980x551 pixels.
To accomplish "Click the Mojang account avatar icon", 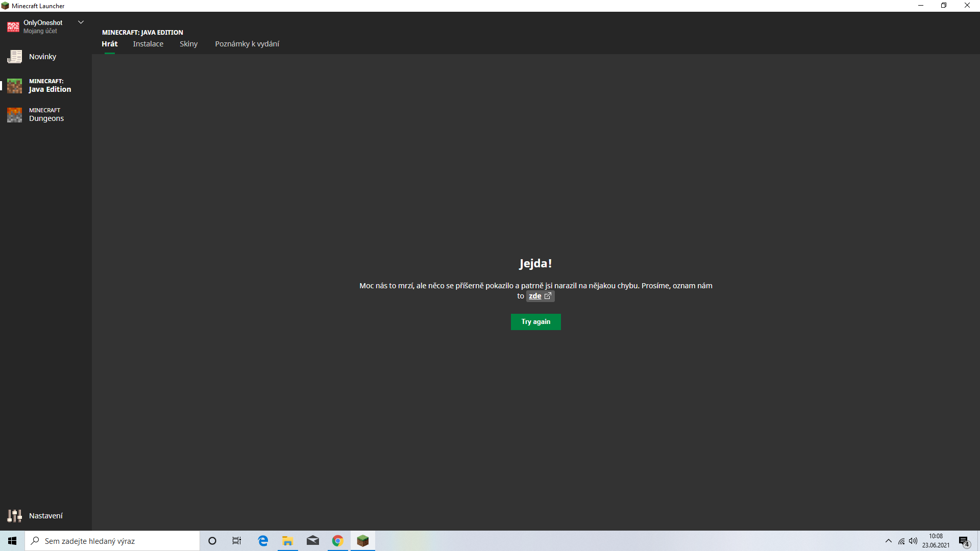I will [x=13, y=27].
